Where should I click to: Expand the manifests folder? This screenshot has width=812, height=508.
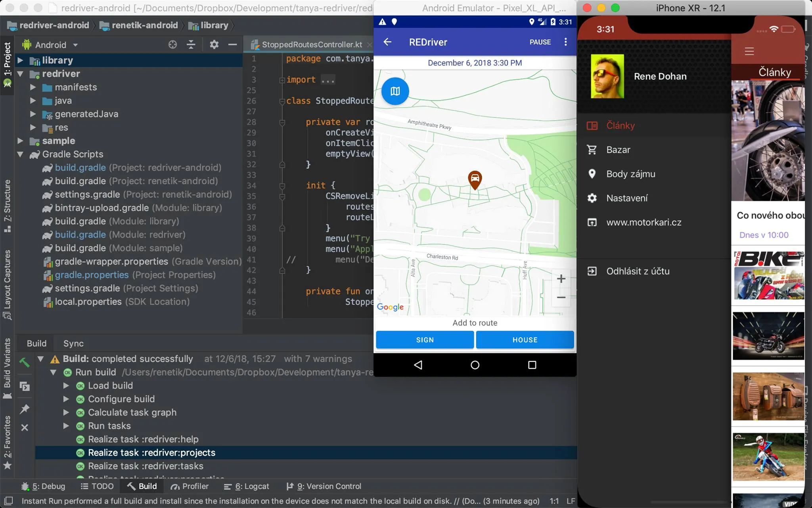click(33, 87)
